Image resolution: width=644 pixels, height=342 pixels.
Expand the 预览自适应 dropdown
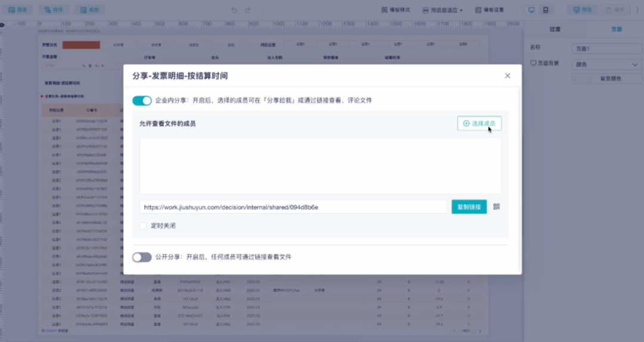pyautogui.click(x=442, y=10)
